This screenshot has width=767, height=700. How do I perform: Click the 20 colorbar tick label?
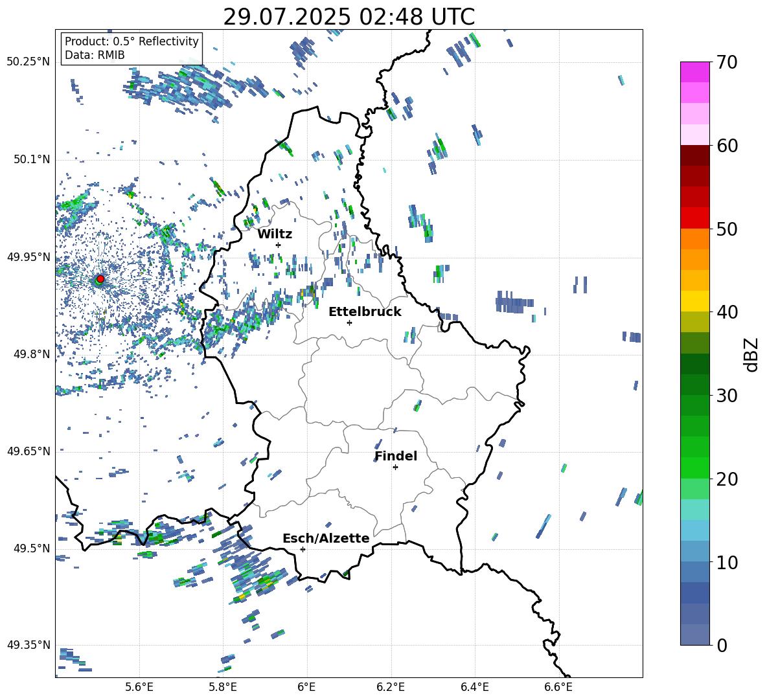[727, 479]
